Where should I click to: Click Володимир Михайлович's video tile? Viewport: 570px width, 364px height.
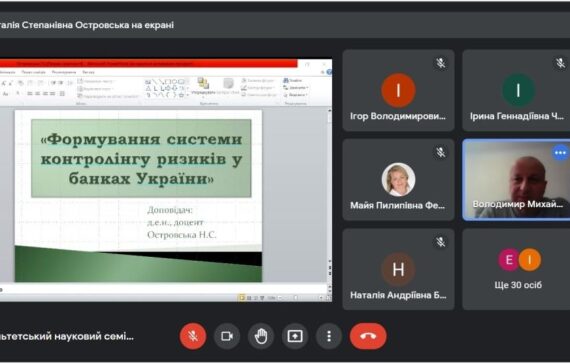coord(516,180)
